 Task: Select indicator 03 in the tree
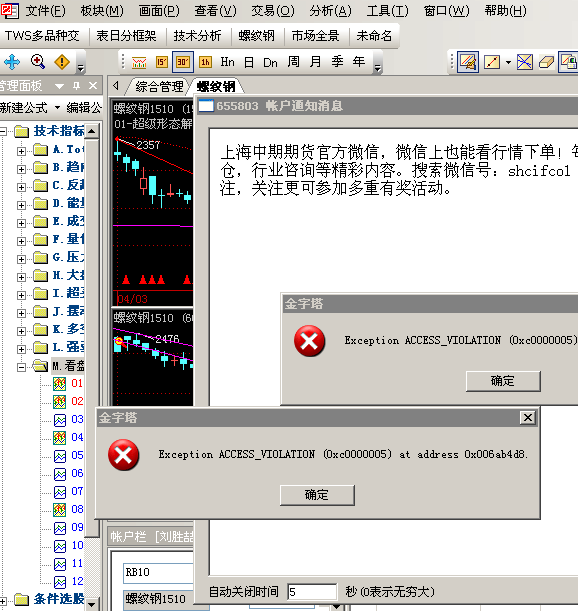coord(69,420)
